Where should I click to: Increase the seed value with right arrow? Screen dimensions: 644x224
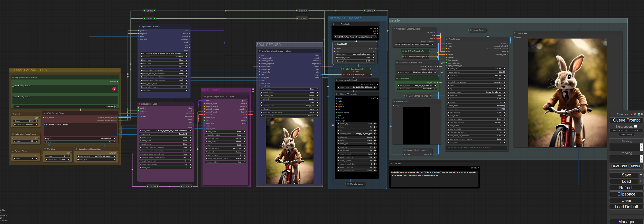coord(37,121)
